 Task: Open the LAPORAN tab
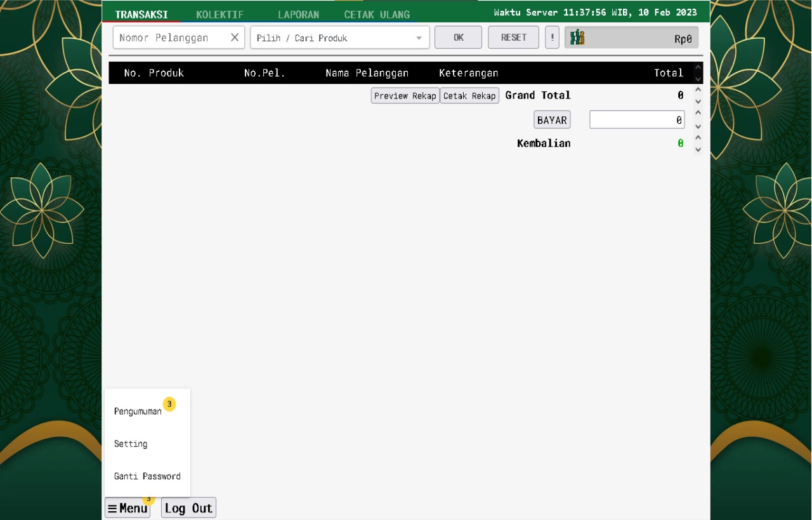[298, 14]
